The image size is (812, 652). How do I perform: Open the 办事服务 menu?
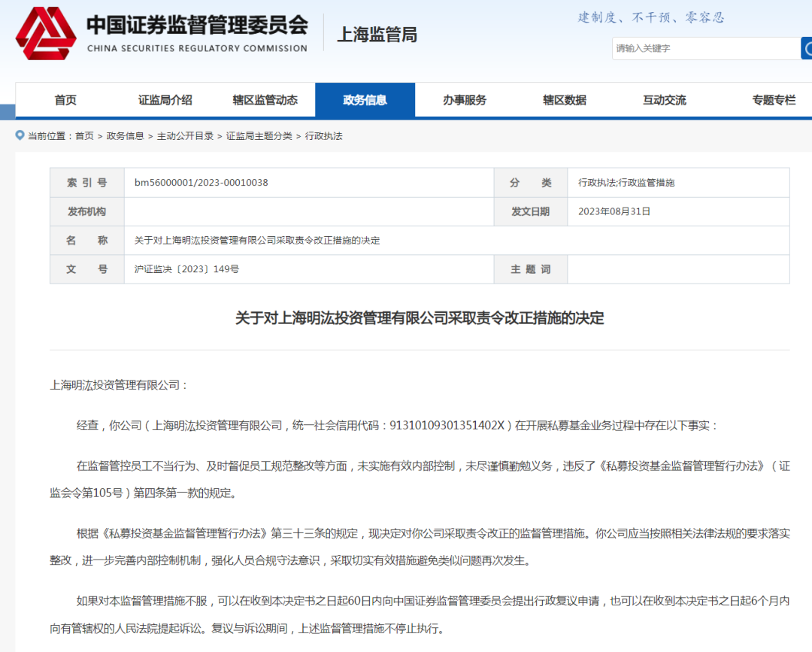pos(465,99)
